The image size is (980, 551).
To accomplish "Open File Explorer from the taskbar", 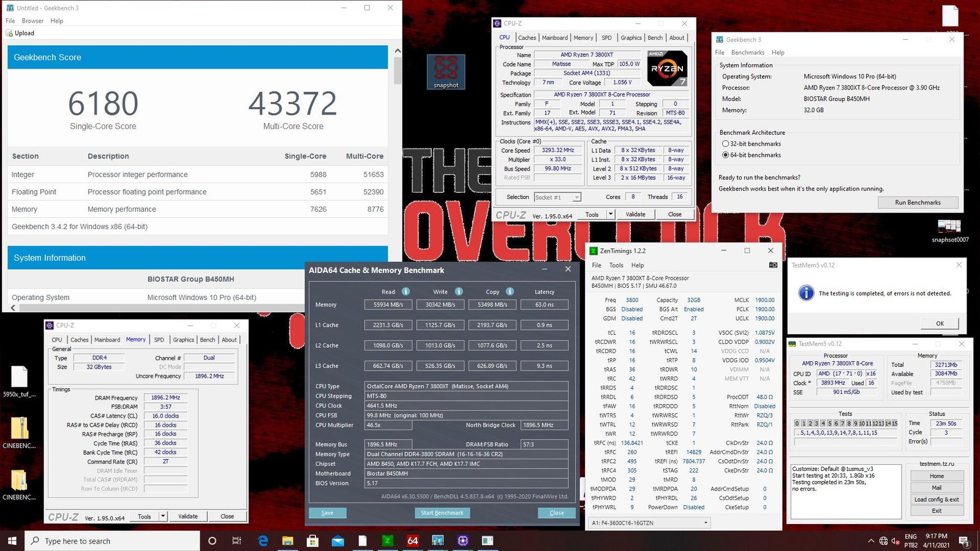I will tap(288, 541).
